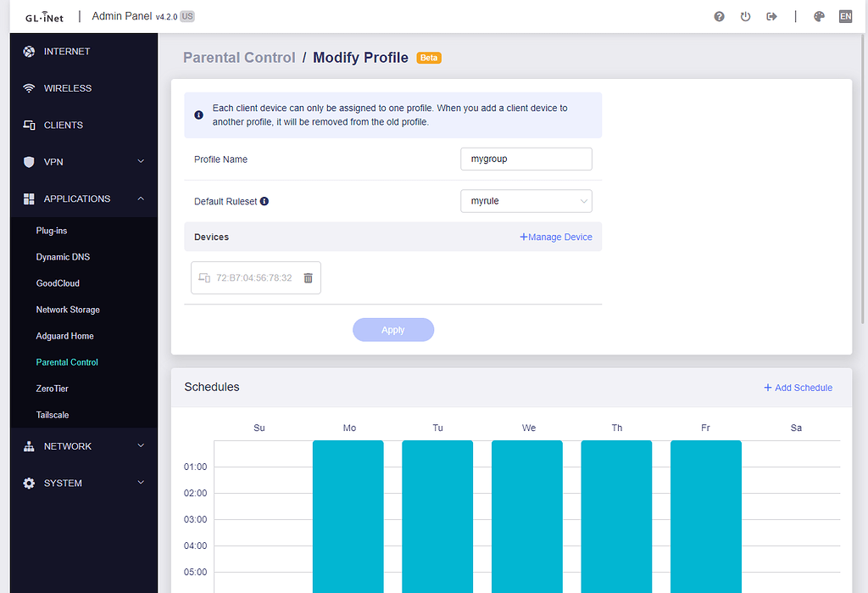This screenshot has height=593, width=868.
Task: Click the power/reboot icon at top right
Action: click(745, 15)
